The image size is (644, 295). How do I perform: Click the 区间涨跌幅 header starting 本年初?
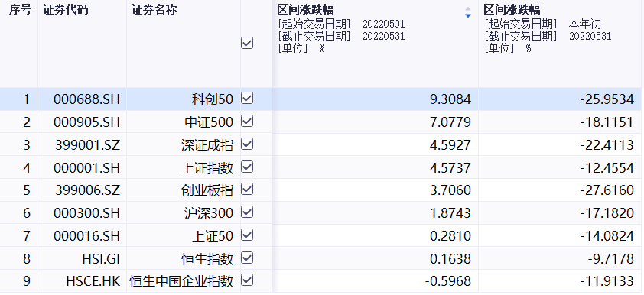(x=512, y=9)
